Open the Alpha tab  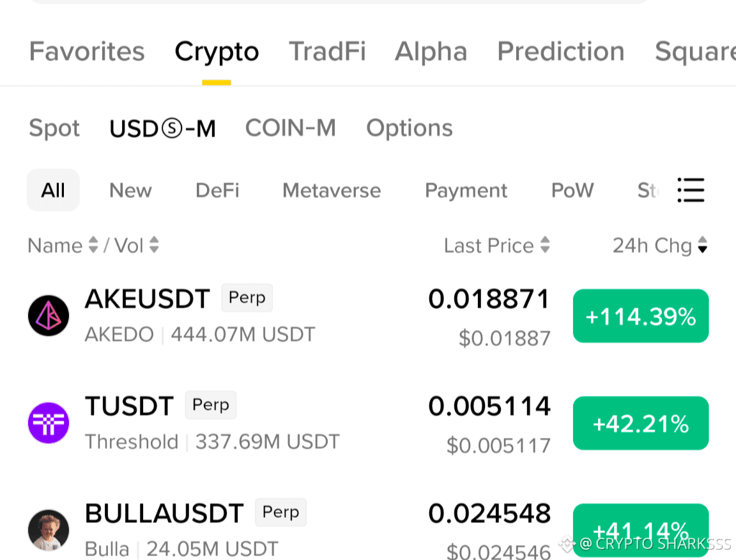(x=431, y=51)
